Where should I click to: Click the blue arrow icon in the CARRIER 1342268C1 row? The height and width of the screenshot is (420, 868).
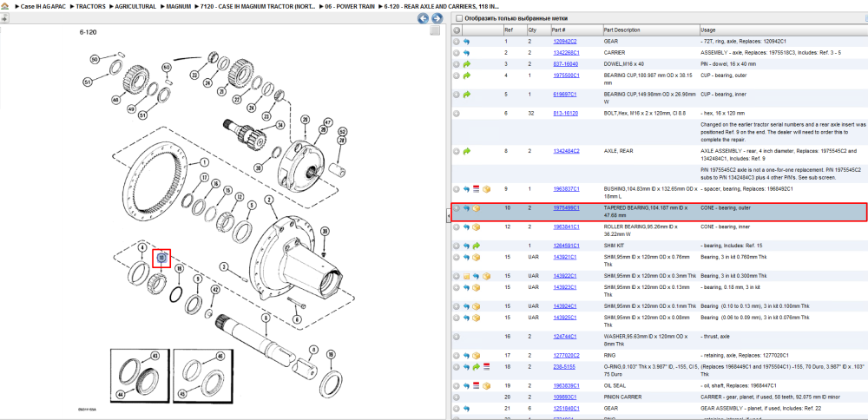pyautogui.click(x=466, y=53)
